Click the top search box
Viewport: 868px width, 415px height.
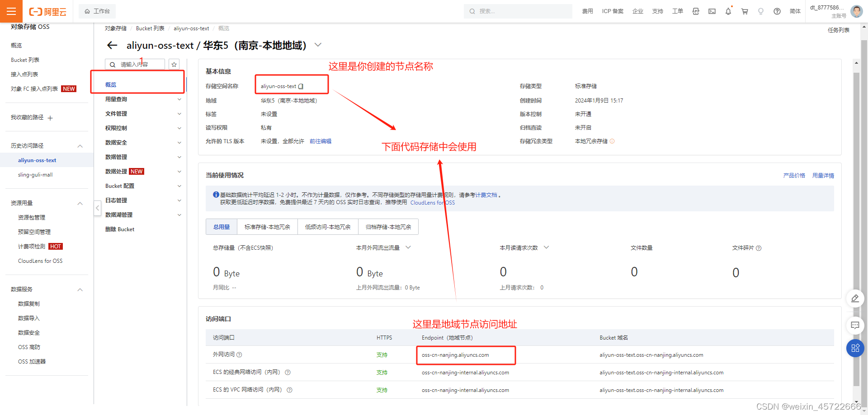click(x=518, y=11)
